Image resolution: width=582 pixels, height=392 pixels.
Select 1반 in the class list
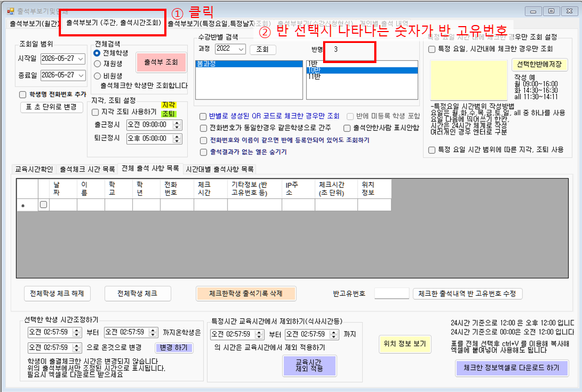pos(362,64)
